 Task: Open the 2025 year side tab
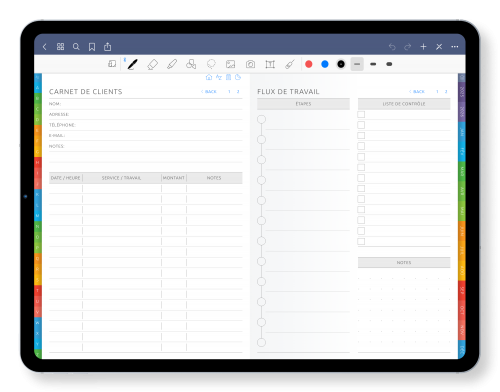[462, 92]
